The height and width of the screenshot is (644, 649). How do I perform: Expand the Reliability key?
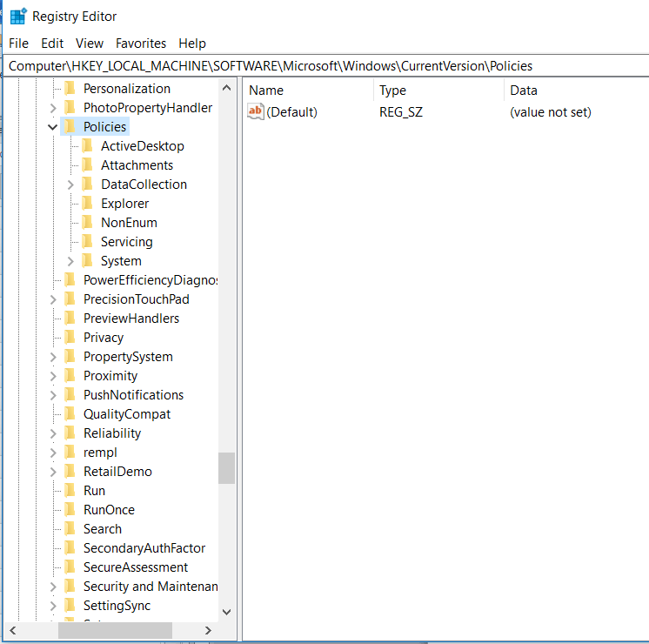click(x=53, y=433)
